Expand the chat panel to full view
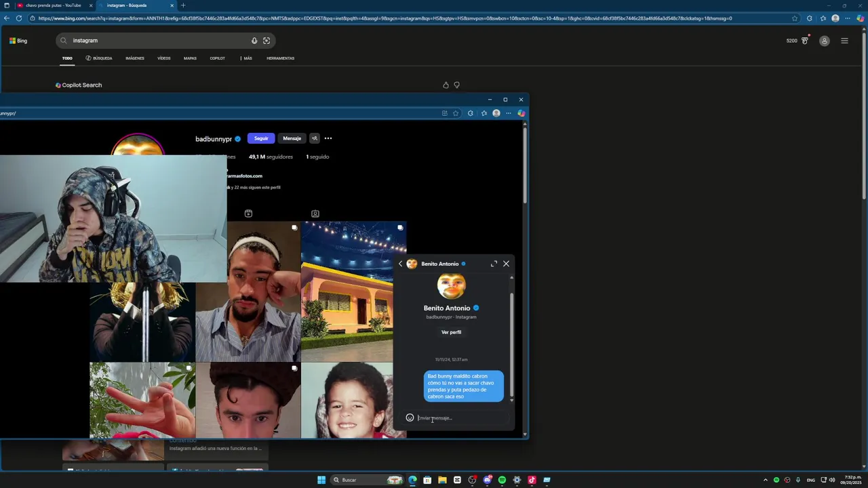The image size is (868, 488). [494, 264]
